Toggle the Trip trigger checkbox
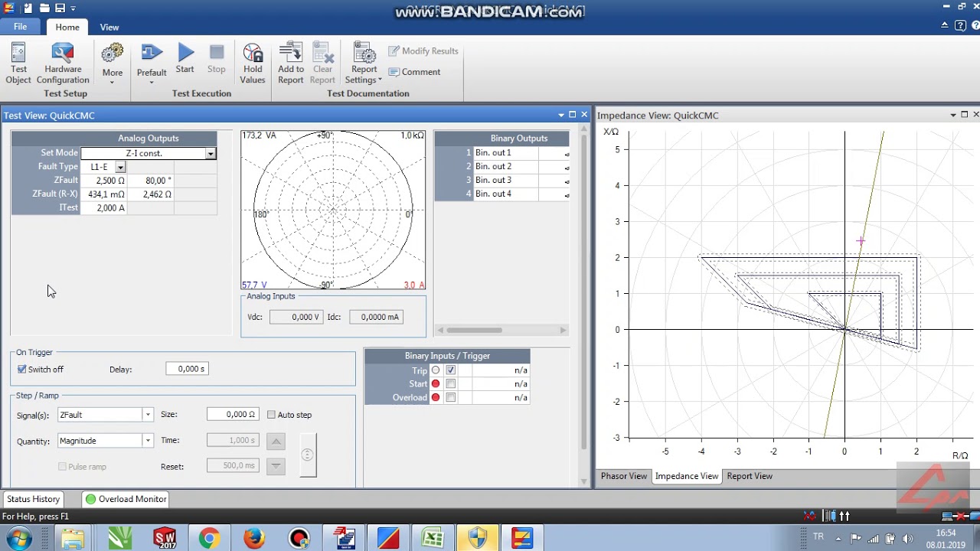 (x=450, y=370)
